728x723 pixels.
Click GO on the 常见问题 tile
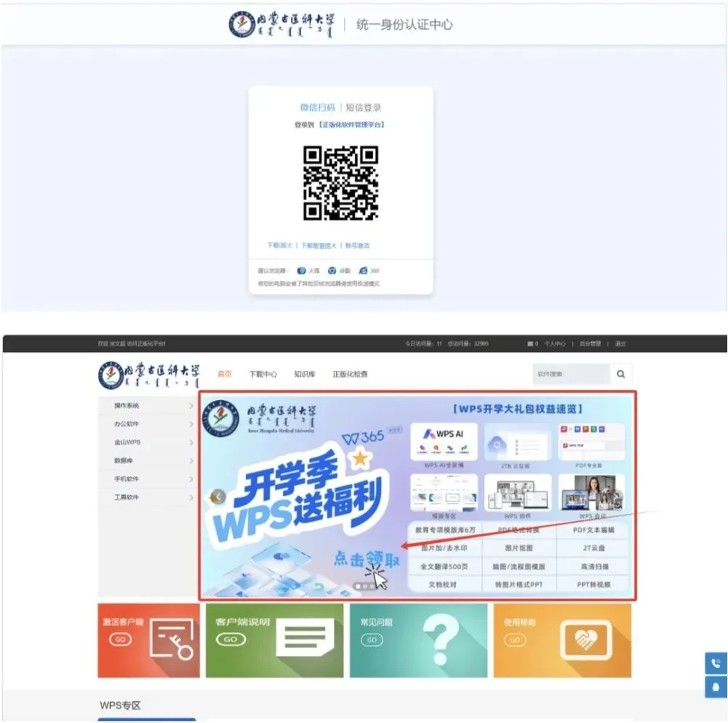(372, 640)
